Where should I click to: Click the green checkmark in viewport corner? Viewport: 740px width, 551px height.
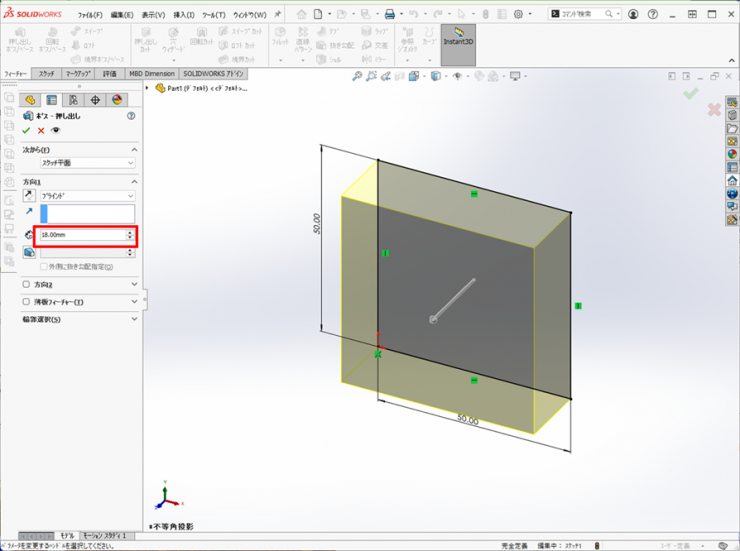pyautogui.click(x=690, y=93)
